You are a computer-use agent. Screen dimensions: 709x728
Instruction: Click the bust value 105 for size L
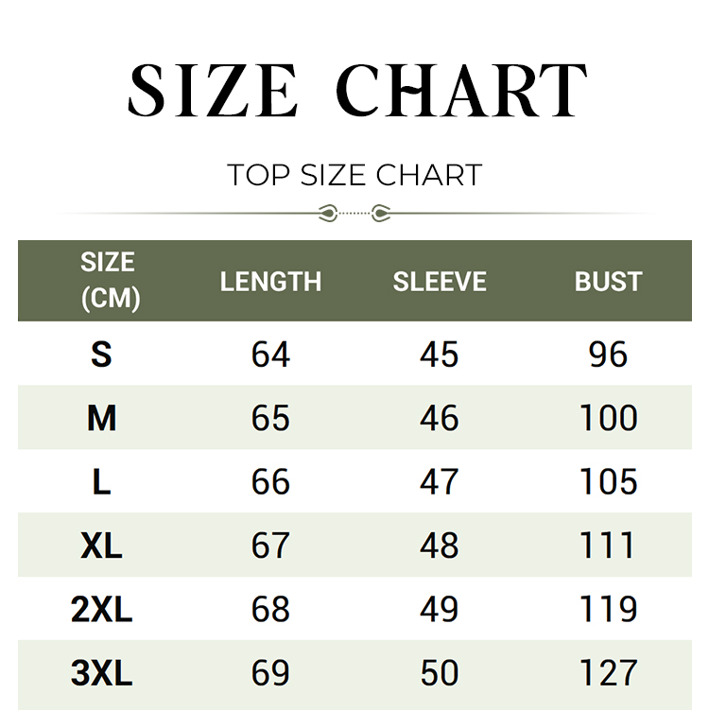[x=608, y=482]
